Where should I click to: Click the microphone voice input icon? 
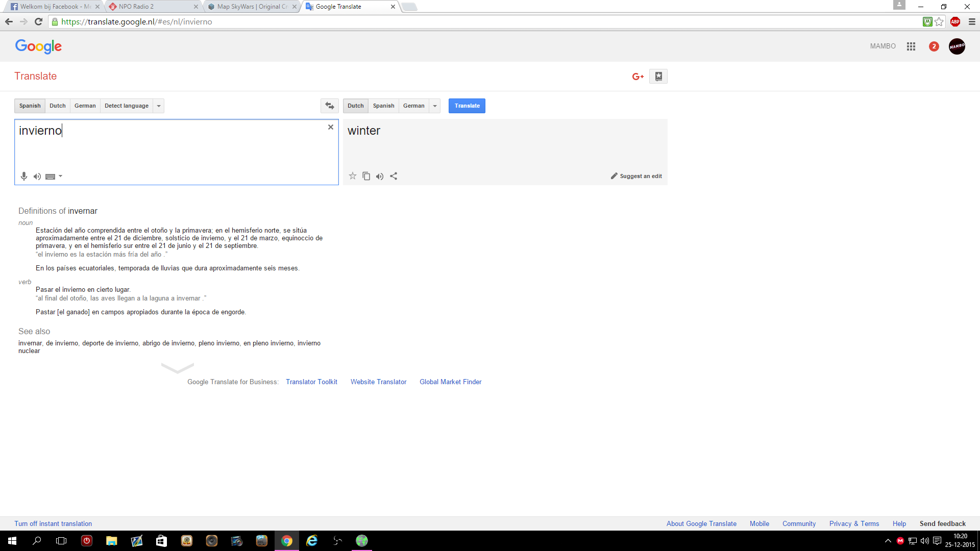pyautogui.click(x=23, y=176)
